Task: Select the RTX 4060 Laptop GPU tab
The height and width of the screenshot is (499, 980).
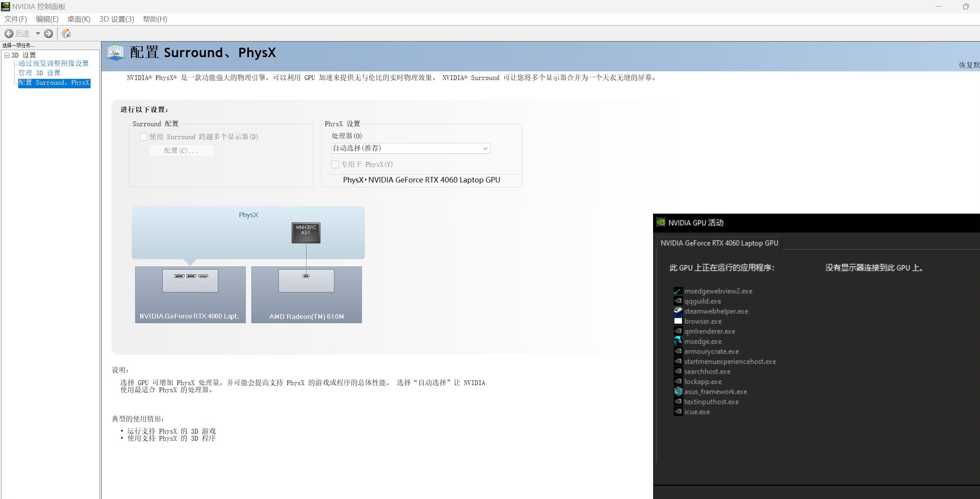Action: (x=719, y=243)
